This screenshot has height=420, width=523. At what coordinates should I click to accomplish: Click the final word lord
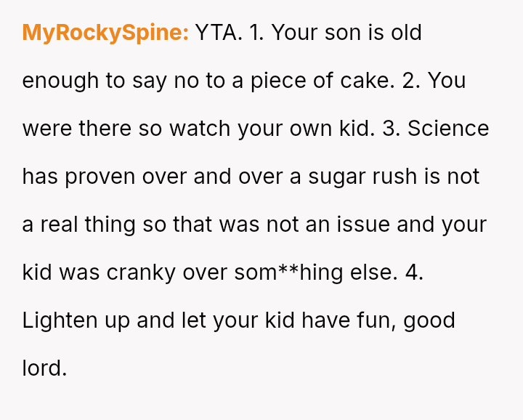pos(44,368)
